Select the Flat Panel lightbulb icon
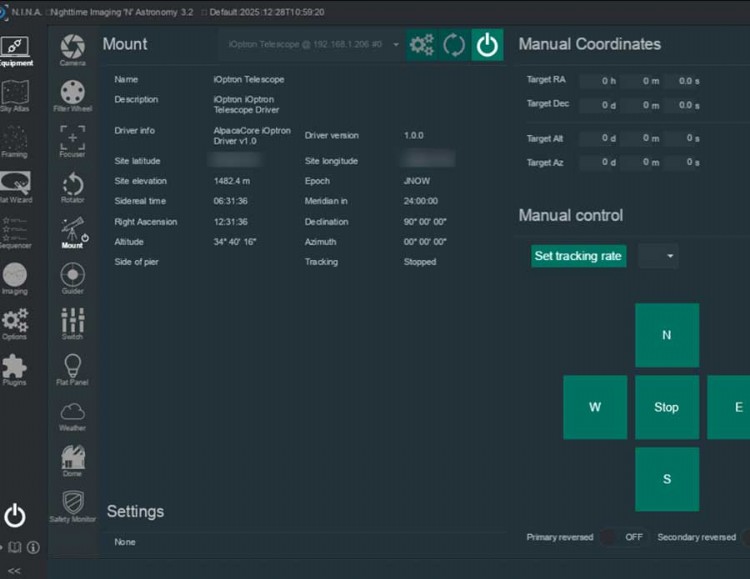The height and width of the screenshot is (579, 750). [x=73, y=369]
